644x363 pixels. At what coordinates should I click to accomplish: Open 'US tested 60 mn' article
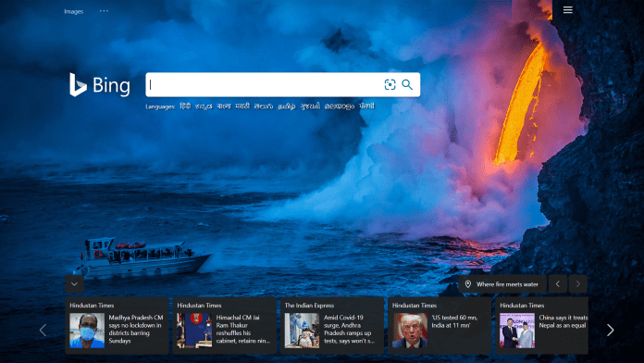coord(440,325)
